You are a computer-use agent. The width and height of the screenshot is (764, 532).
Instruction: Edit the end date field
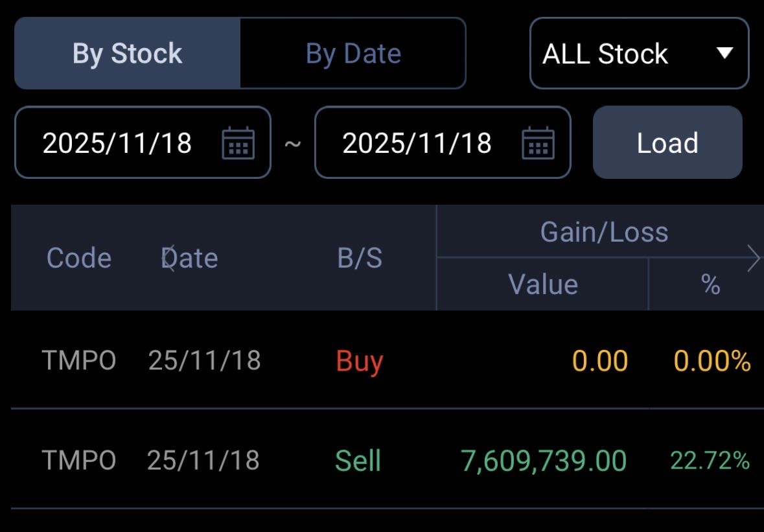tap(417, 143)
